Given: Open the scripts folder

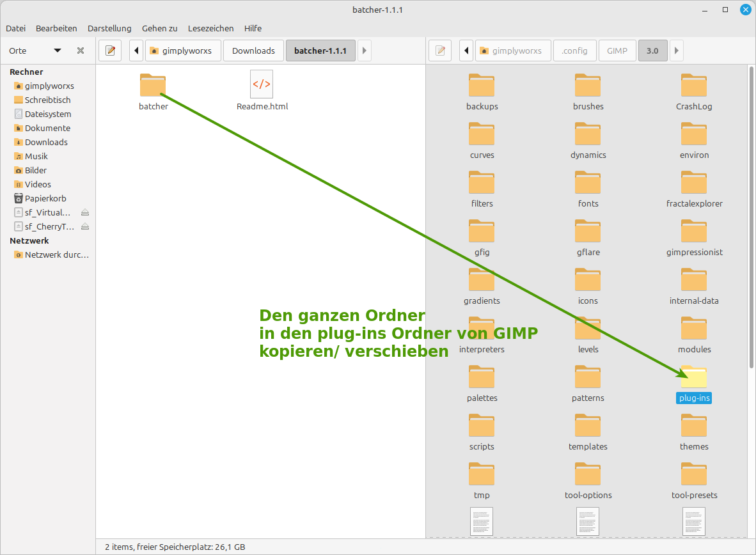Looking at the screenshot, I should (482, 426).
